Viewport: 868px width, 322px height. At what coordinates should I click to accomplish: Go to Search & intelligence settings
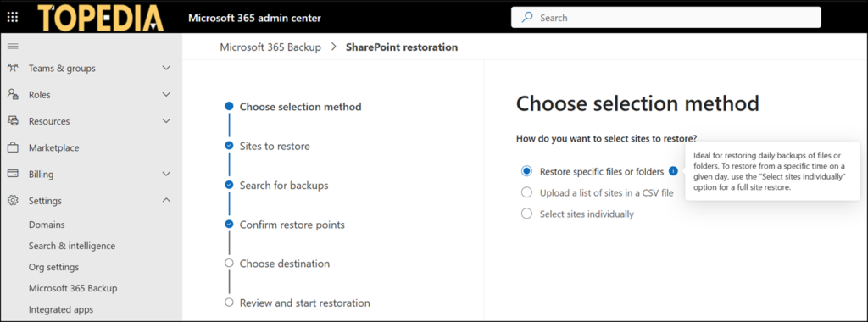pyautogui.click(x=72, y=246)
